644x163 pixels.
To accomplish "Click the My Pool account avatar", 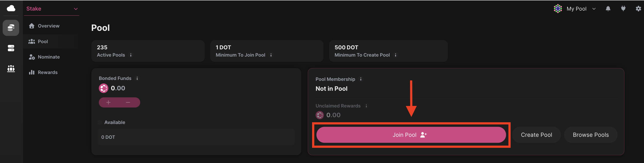I will pos(558,9).
